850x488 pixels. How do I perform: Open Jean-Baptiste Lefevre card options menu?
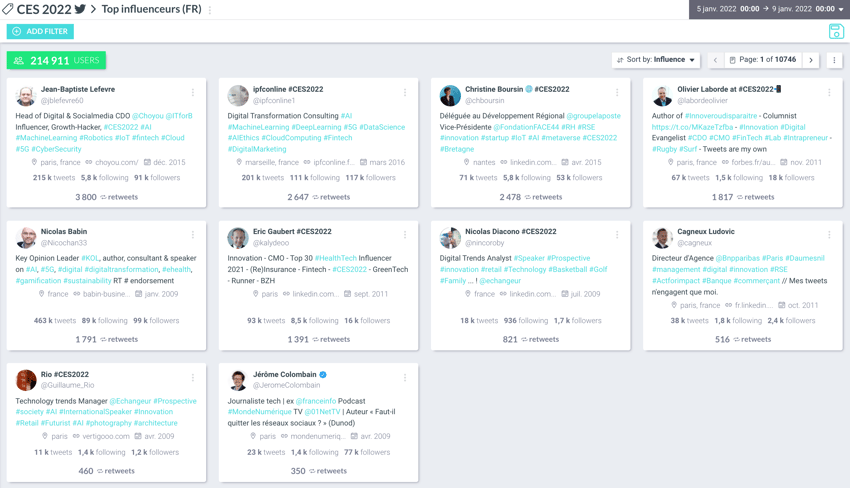pyautogui.click(x=193, y=93)
